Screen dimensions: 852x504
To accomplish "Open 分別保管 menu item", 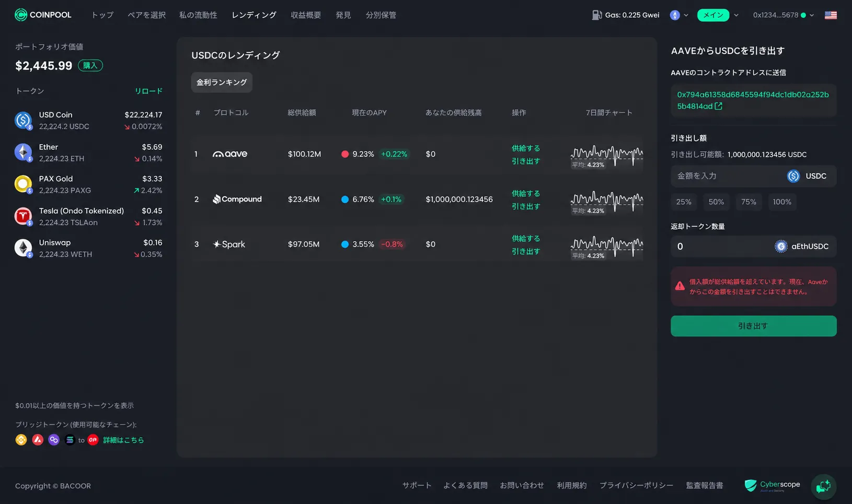I will point(381,15).
